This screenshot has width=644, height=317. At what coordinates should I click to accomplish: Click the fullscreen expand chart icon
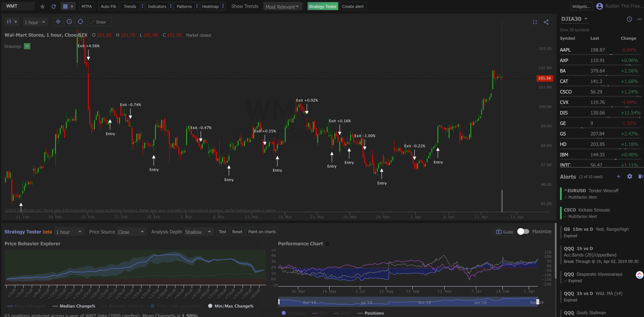pyautogui.click(x=535, y=22)
